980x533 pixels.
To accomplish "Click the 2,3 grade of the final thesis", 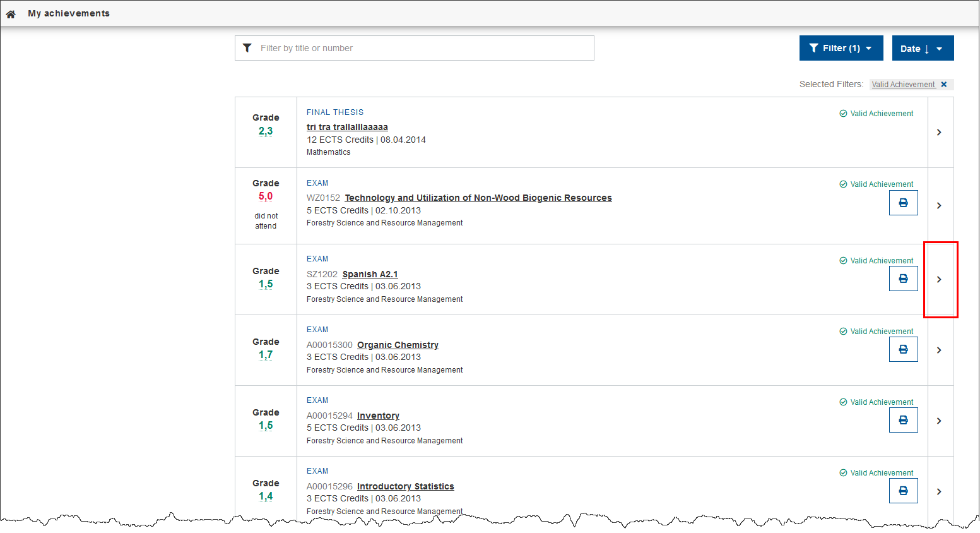I will tap(266, 131).
